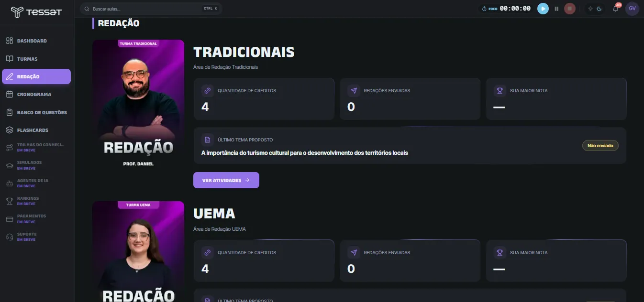Click the Foco stopwatch icon

(x=484, y=9)
